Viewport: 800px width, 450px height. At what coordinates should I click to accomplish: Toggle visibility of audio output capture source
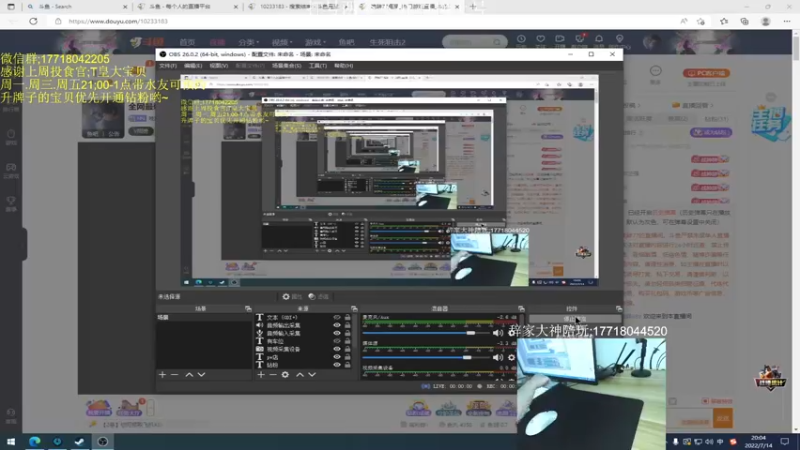(x=337, y=325)
